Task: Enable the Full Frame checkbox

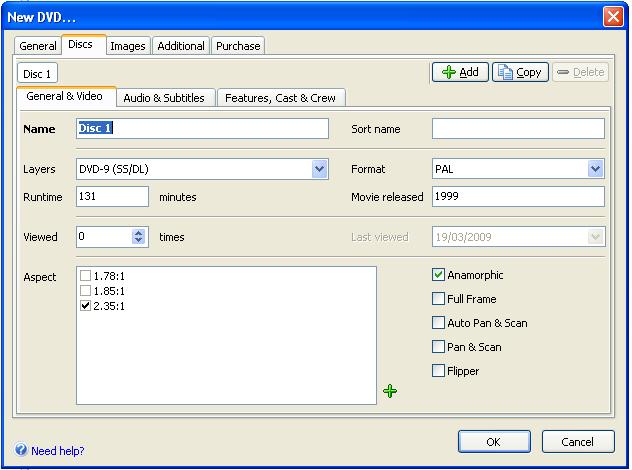Action: pos(438,299)
